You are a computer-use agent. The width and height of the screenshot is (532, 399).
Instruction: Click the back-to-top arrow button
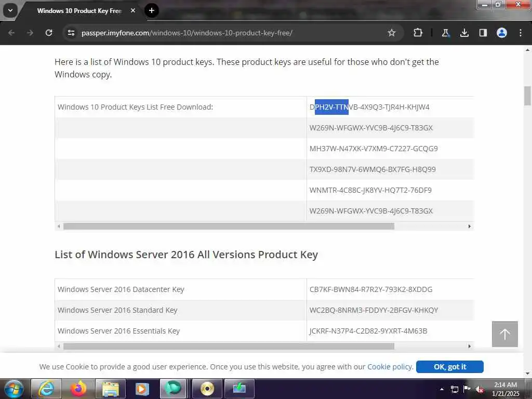[x=505, y=334]
